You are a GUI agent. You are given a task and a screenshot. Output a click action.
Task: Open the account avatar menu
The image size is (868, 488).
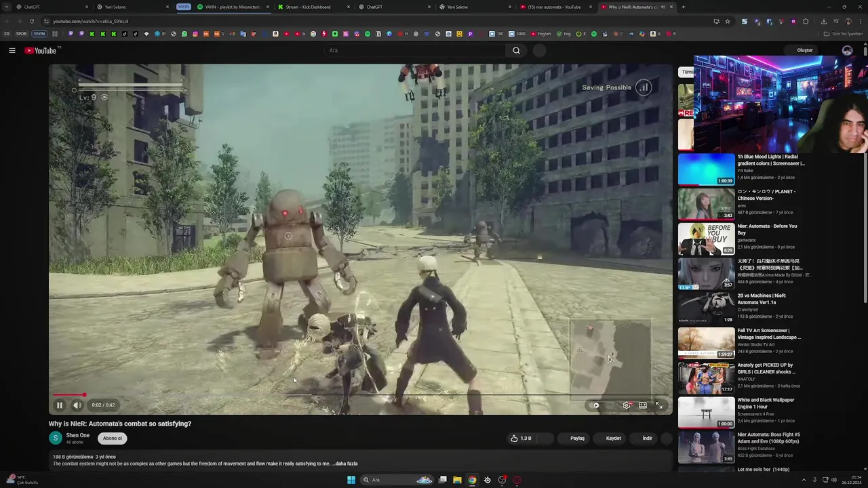tap(847, 50)
